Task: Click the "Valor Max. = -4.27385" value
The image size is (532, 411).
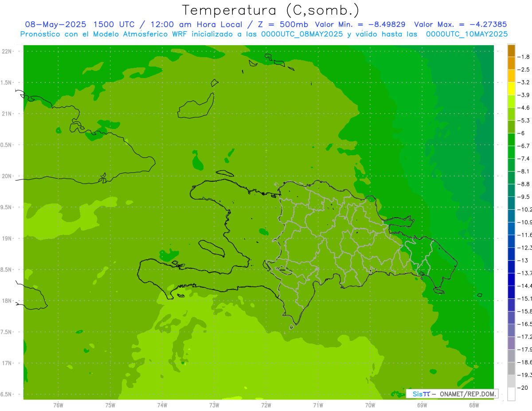Action: pyautogui.click(x=460, y=24)
